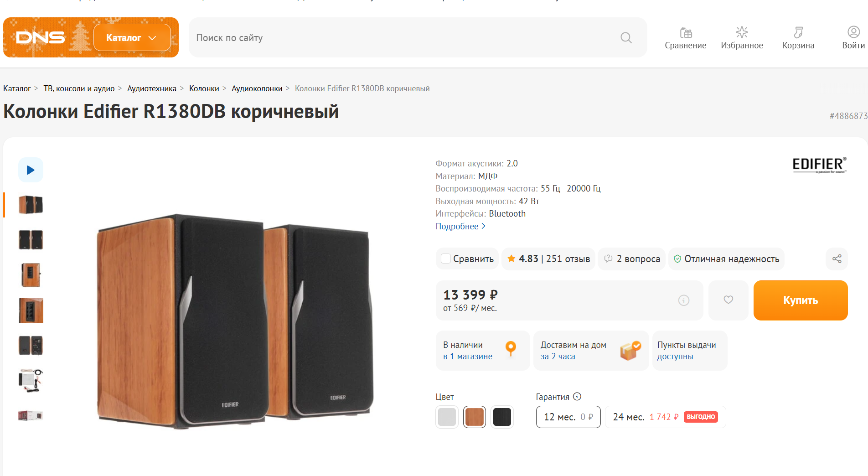Play the product video thumbnail

click(x=31, y=170)
